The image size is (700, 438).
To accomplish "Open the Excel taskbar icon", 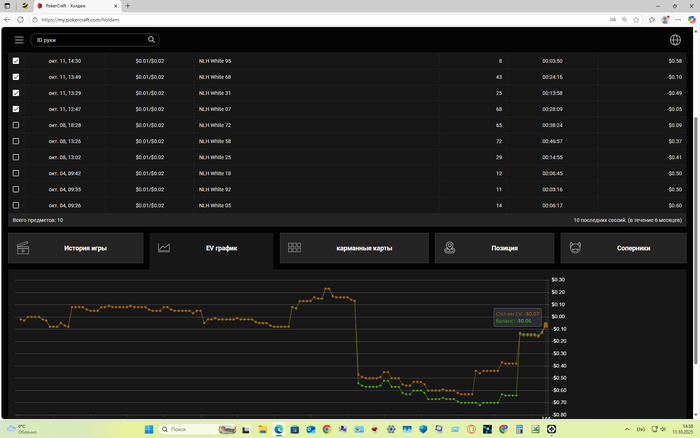I will tap(535, 429).
